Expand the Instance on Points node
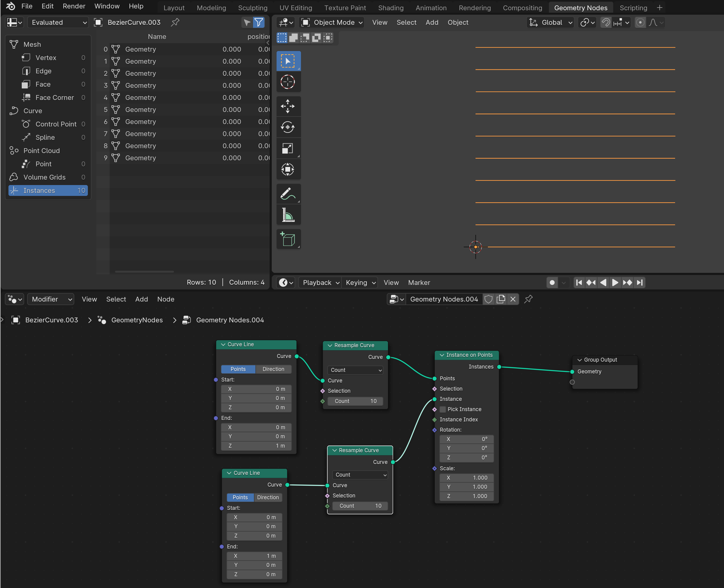The image size is (724, 588). point(442,355)
